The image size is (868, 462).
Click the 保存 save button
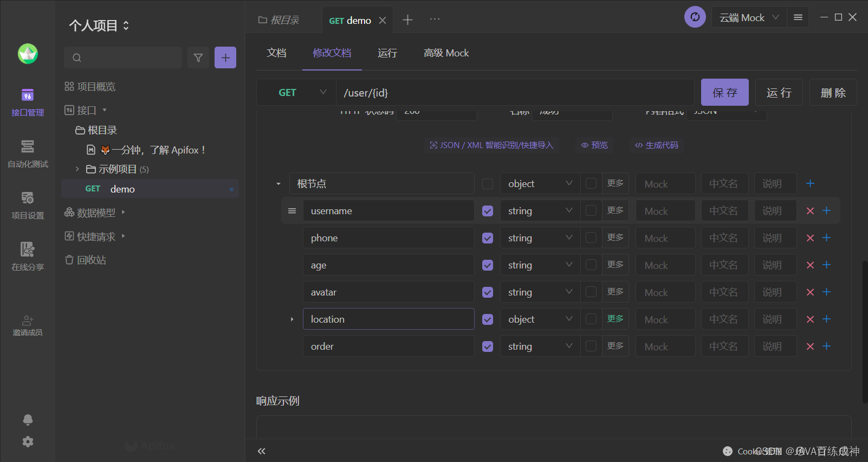tap(725, 92)
